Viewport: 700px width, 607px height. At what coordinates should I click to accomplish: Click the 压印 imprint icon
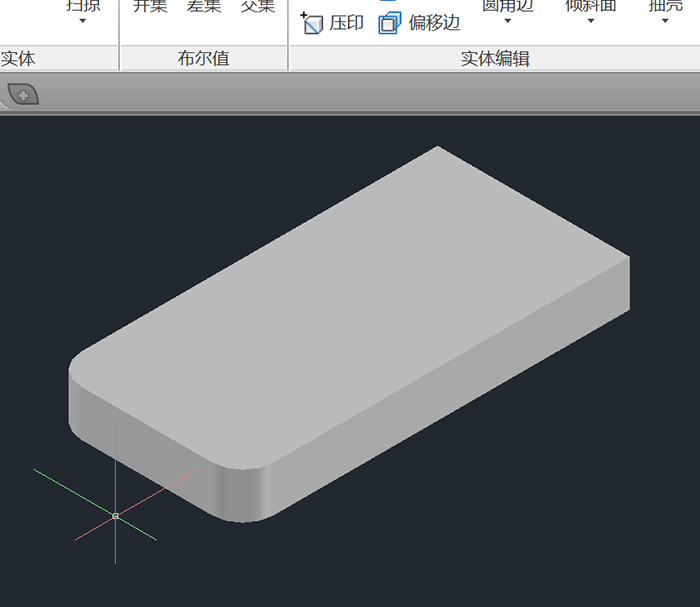[x=312, y=23]
